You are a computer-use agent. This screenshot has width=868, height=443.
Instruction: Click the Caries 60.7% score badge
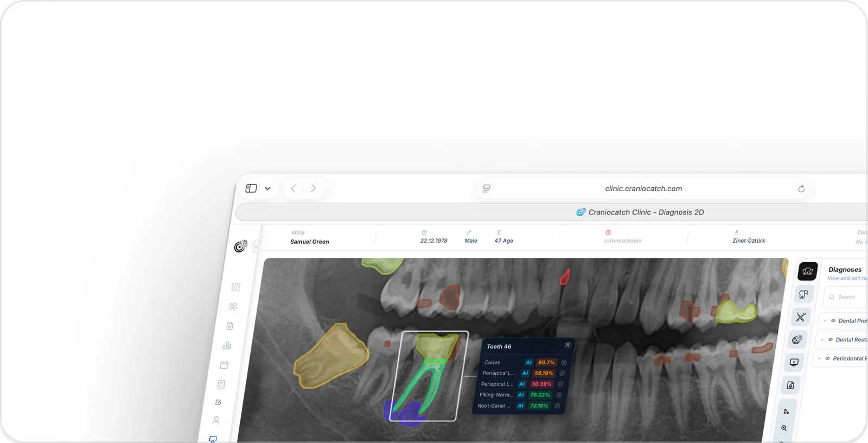(x=546, y=362)
